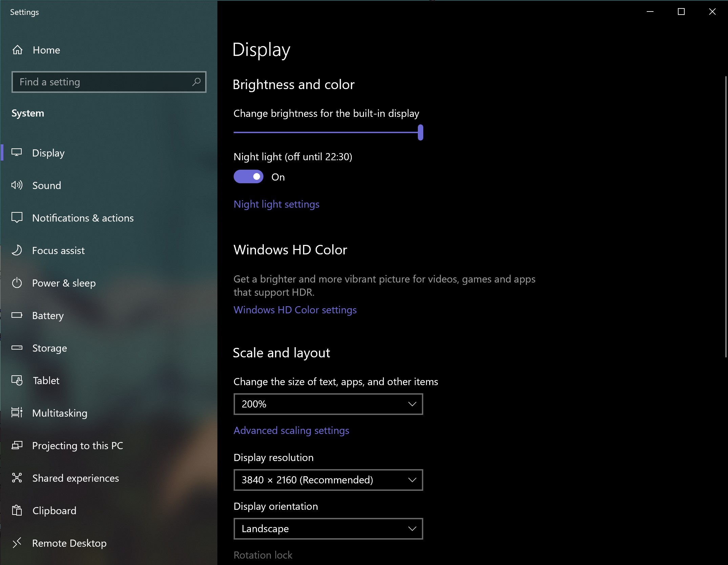The height and width of the screenshot is (565, 728).
Task: Click the Tablet icon in sidebar
Action: tap(17, 380)
